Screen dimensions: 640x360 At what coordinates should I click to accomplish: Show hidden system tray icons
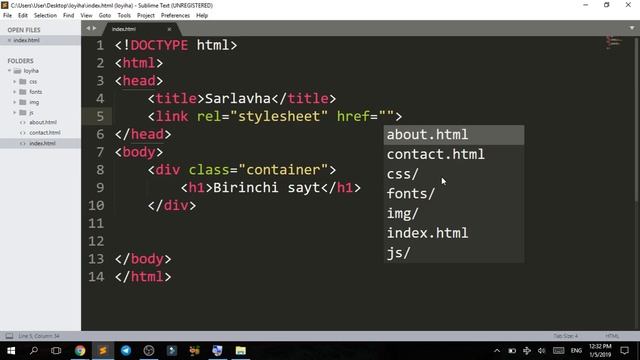(497, 351)
